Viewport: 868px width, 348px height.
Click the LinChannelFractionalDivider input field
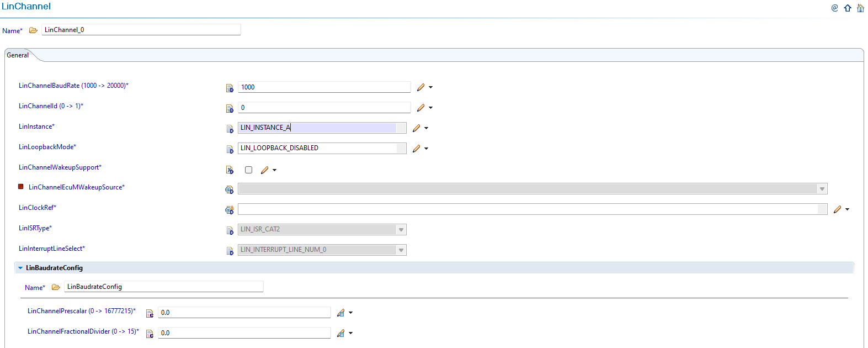[244, 333]
